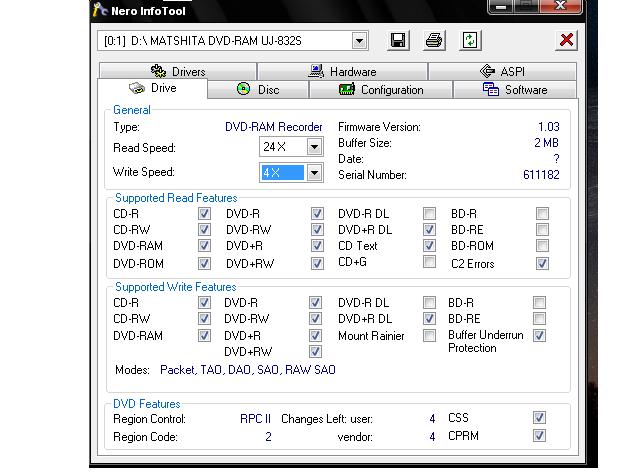Viewport: 640px width, 472px height.
Task: Click the red X exit icon
Action: 566,41
